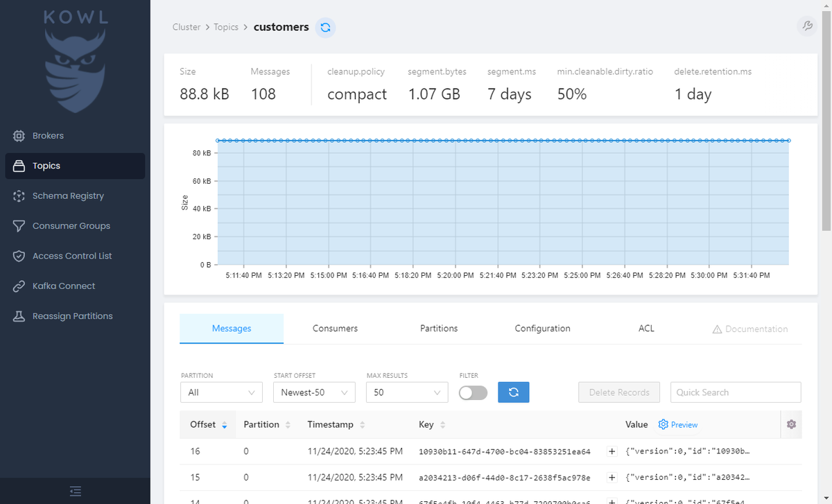Open the wrench tools icon at top right
The width and height of the screenshot is (832, 504).
(806, 26)
